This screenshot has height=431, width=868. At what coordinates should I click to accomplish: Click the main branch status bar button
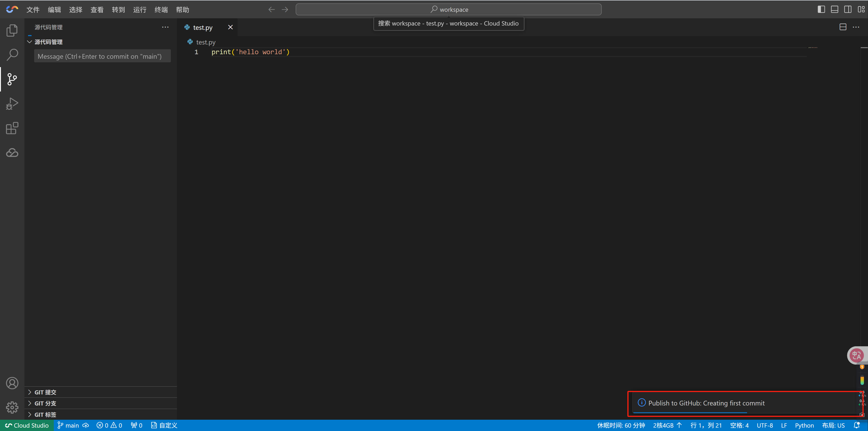(68, 425)
